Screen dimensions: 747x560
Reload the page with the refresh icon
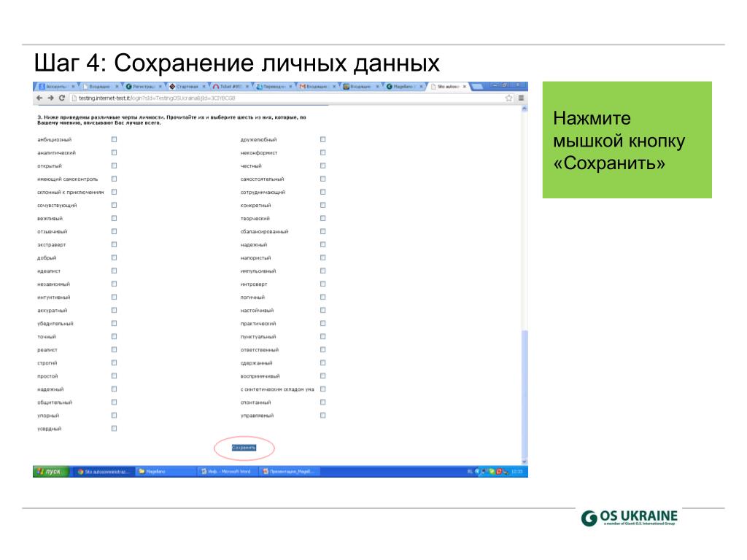(x=61, y=98)
